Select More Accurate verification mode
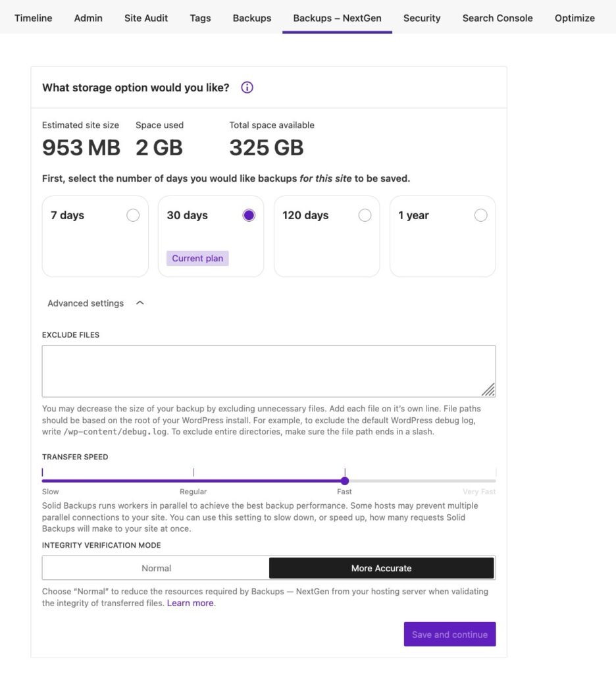Screen dimensions: 616x674 pyautogui.click(x=382, y=568)
